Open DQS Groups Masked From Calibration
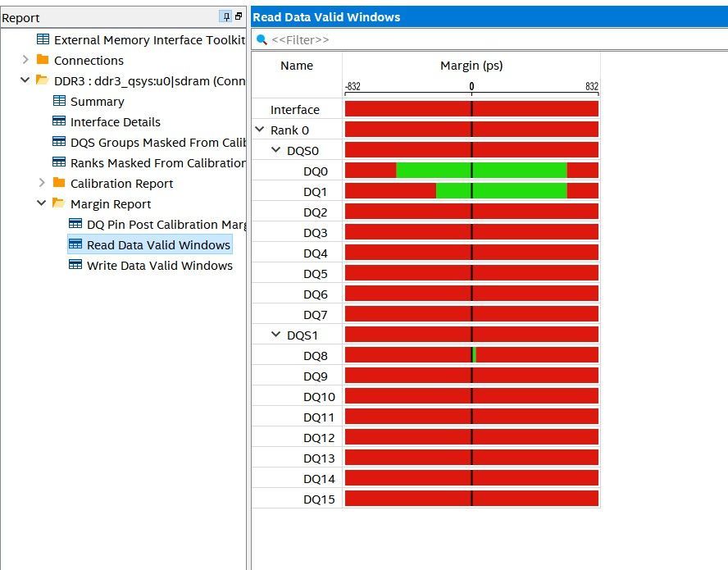The width and height of the screenshot is (728, 570). [158, 142]
